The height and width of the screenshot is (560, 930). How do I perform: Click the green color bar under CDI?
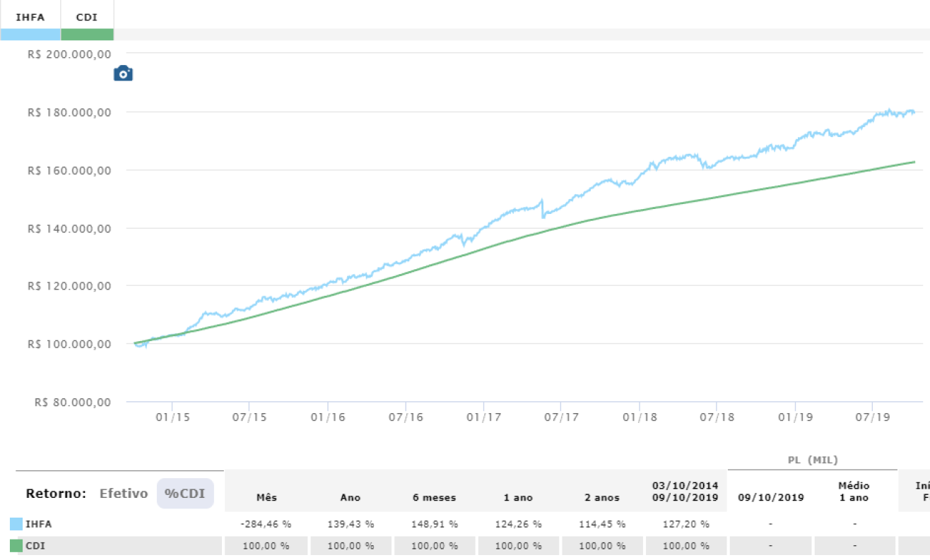pyautogui.click(x=87, y=35)
